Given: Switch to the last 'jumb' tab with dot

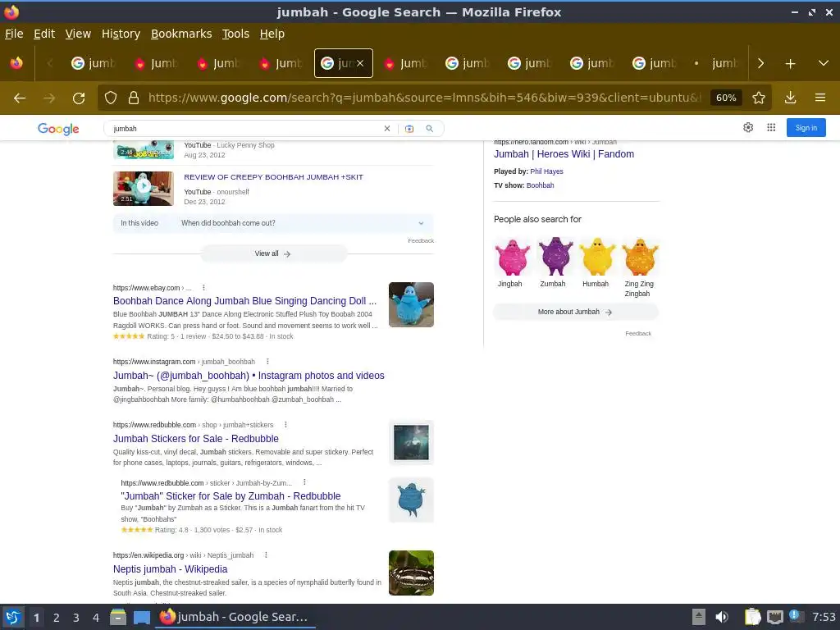Looking at the screenshot, I should 716,63.
